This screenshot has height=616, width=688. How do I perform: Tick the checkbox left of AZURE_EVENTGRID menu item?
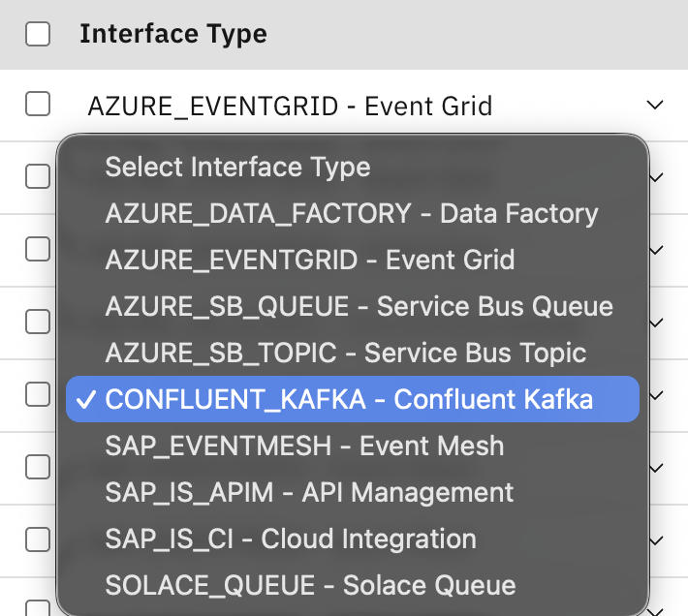click(x=38, y=249)
